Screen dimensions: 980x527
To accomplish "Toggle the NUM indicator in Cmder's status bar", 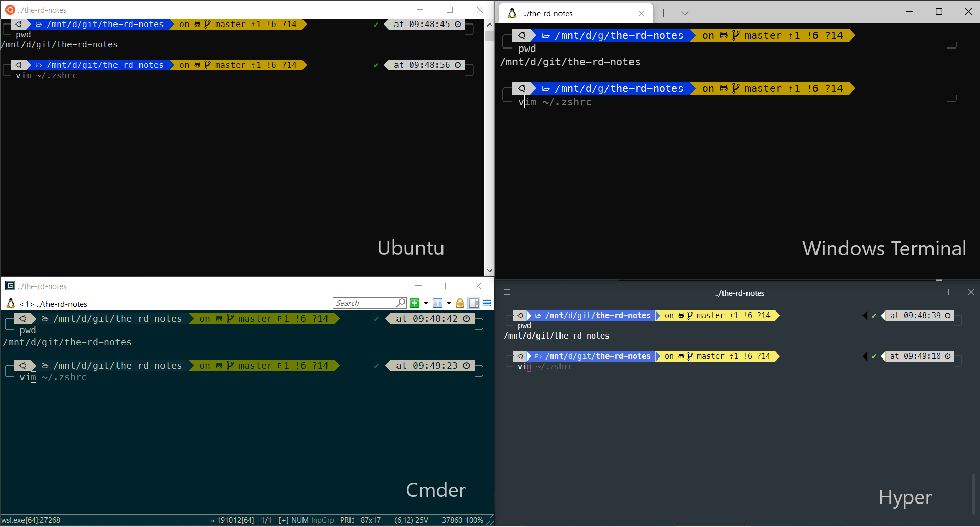I will coord(300,520).
